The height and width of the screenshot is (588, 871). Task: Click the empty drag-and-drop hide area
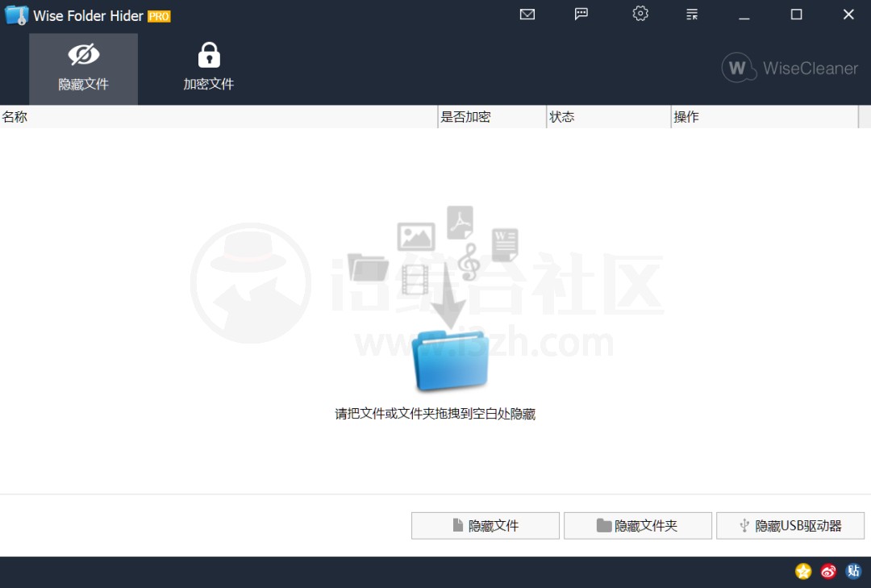(435, 323)
